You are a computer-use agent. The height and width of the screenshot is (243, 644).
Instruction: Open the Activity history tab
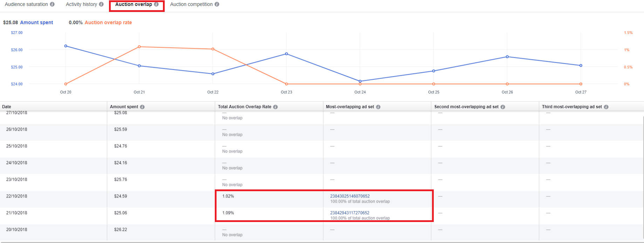(x=81, y=4)
